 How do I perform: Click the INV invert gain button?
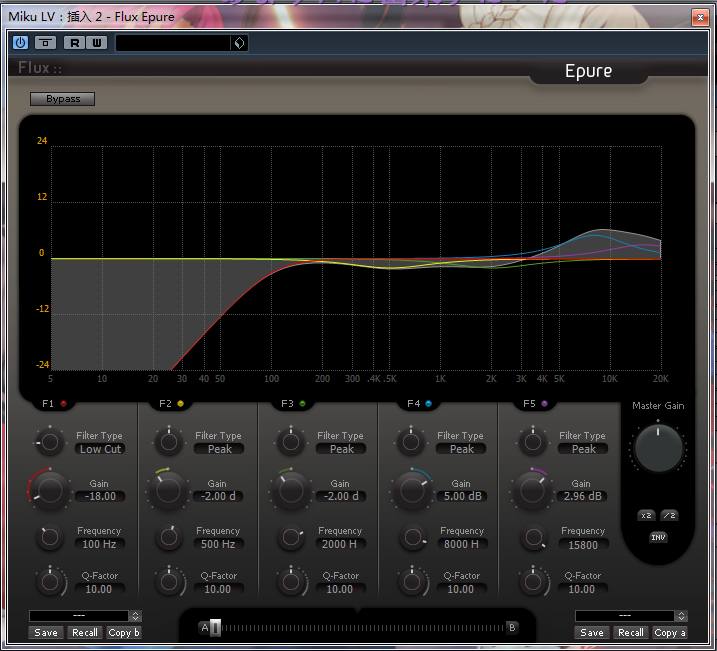tap(658, 537)
